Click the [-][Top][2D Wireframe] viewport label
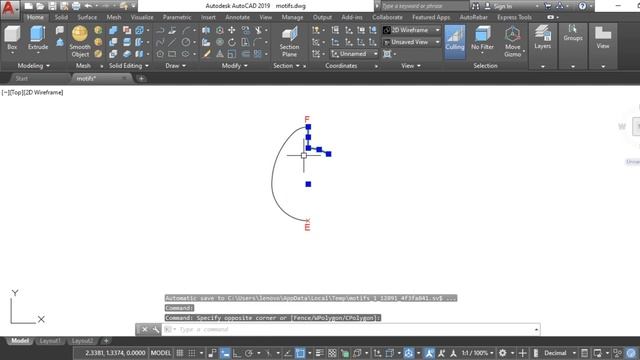Screen dimensions: 640x360 point(32,93)
